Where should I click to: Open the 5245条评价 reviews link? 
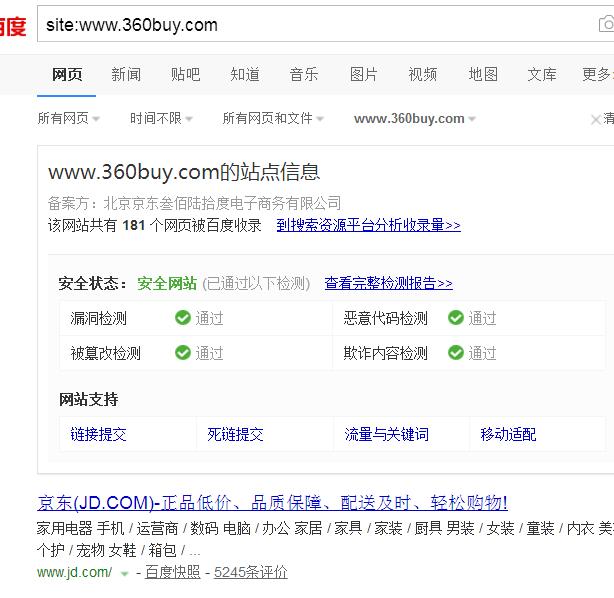pyautogui.click(x=251, y=572)
